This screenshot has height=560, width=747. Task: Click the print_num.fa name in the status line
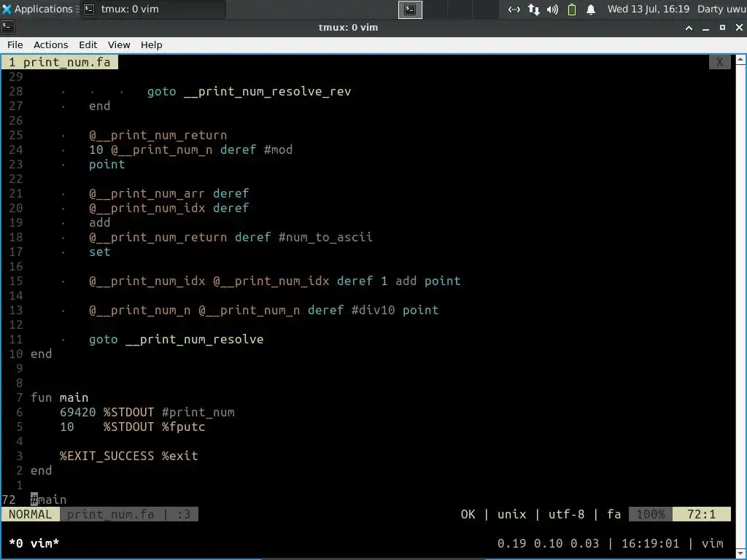point(111,515)
